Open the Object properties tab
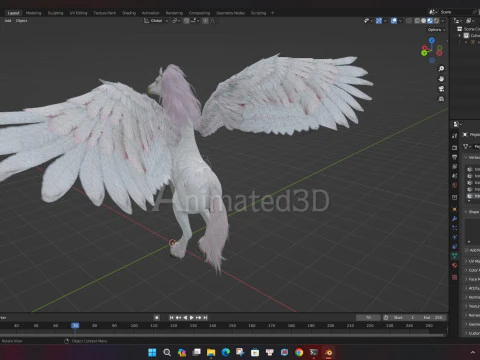This screenshot has width=480, height=360. [x=455, y=209]
